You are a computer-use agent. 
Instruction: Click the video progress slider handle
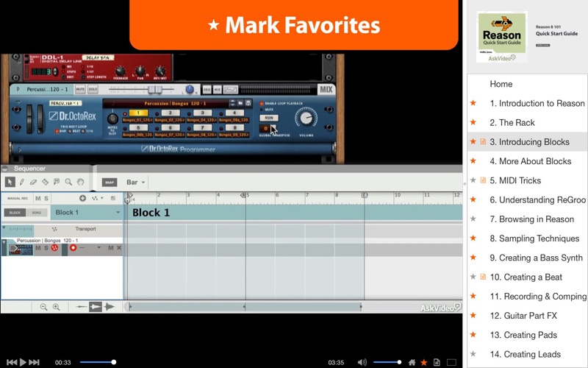[x=114, y=362]
